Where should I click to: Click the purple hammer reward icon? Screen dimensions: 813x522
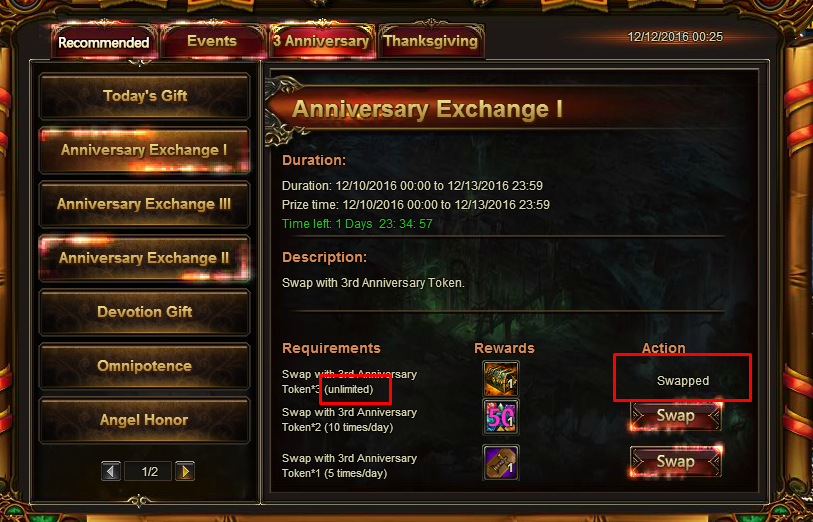(500, 461)
